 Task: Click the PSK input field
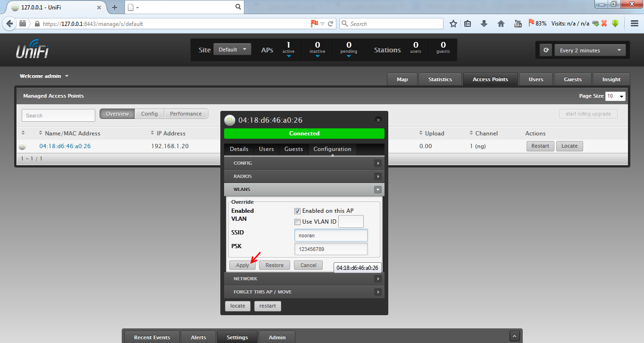click(331, 249)
